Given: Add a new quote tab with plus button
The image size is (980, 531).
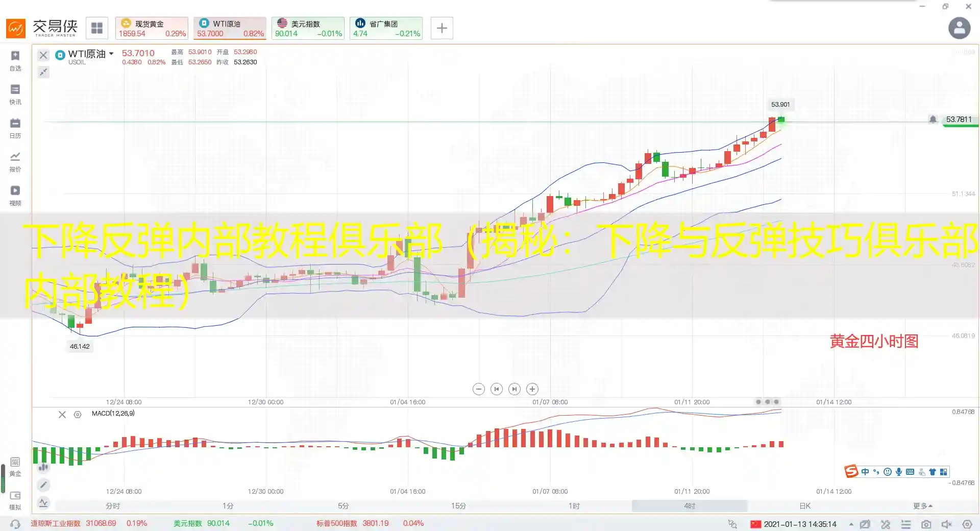Looking at the screenshot, I should click(442, 28).
